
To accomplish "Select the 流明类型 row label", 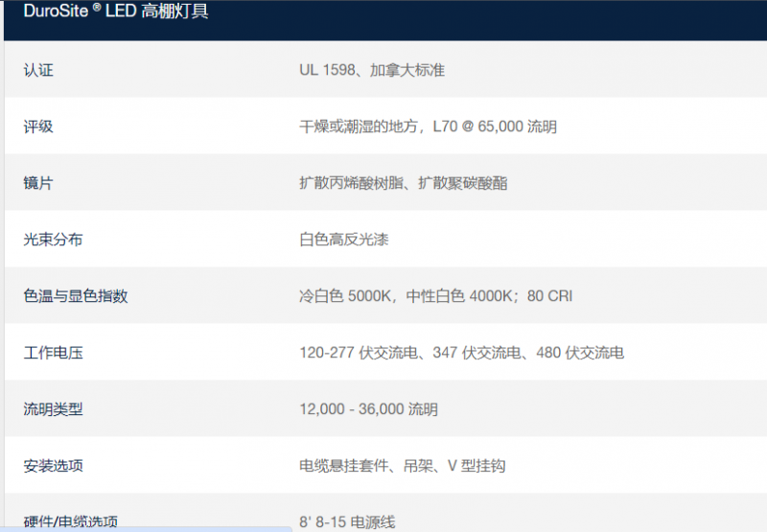I will (54, 408).
